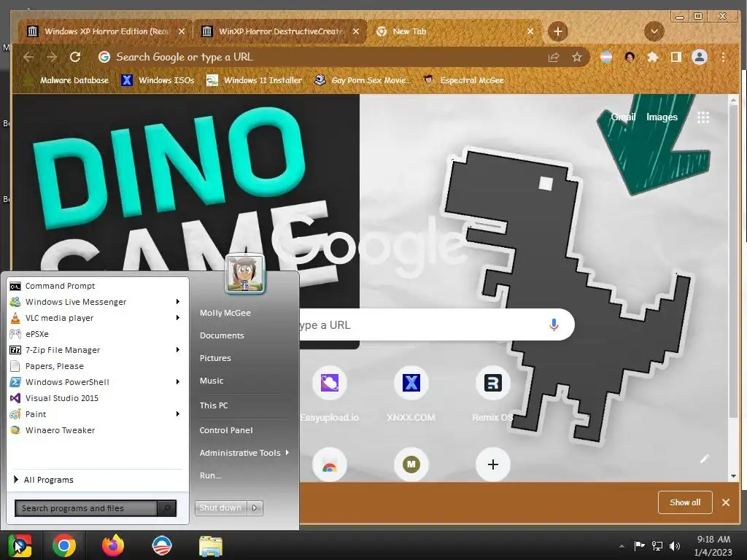Click the network tray icon
The width and height of the screenshot is (747, 560).
click(657, 546)
